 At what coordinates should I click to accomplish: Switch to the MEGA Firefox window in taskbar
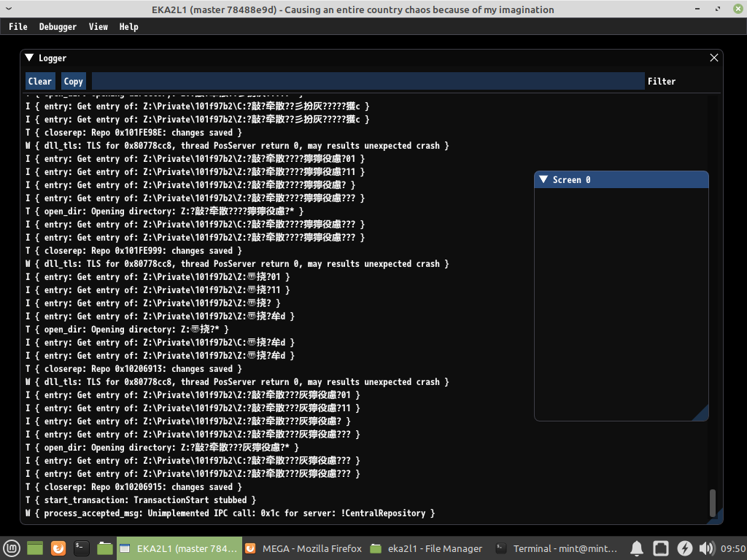tap(306, 548)
